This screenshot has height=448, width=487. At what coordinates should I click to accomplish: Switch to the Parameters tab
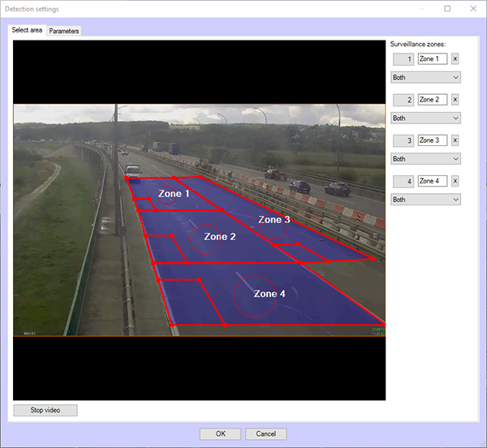coord(63,31)
